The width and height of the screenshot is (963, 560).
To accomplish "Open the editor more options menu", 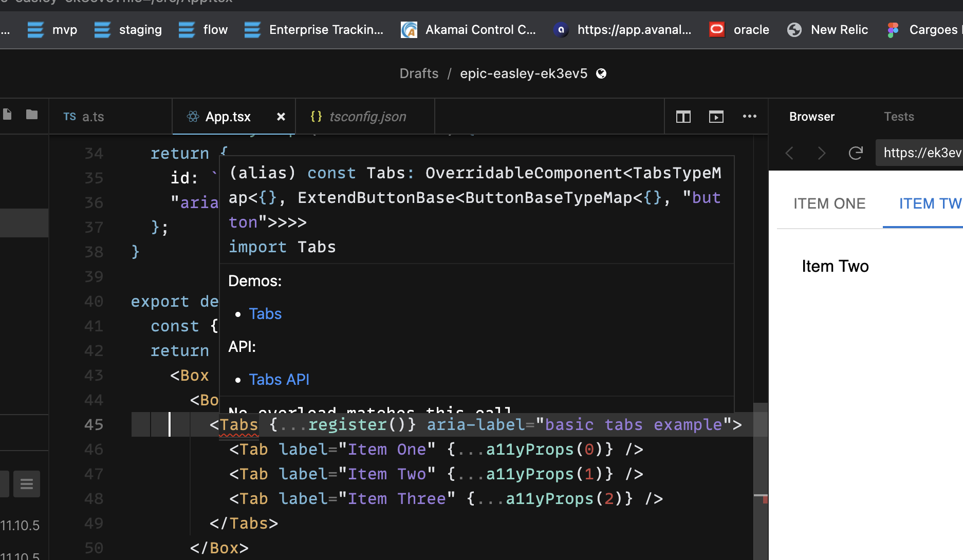I will (750, 116).
